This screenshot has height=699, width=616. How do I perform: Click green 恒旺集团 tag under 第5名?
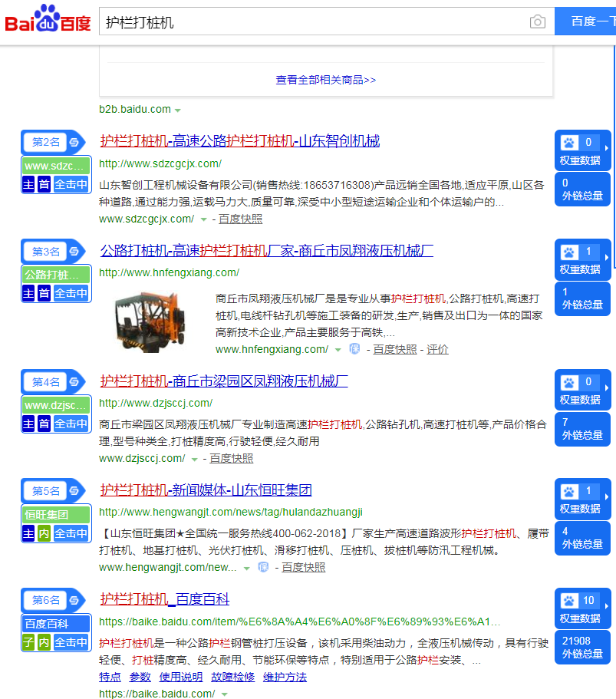[x=56, y=514]
